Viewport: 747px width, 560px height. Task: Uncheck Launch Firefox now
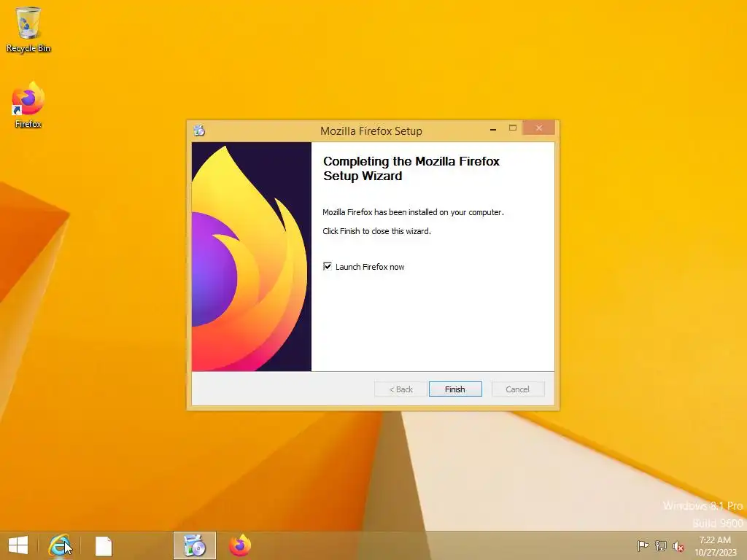[328, 266]
